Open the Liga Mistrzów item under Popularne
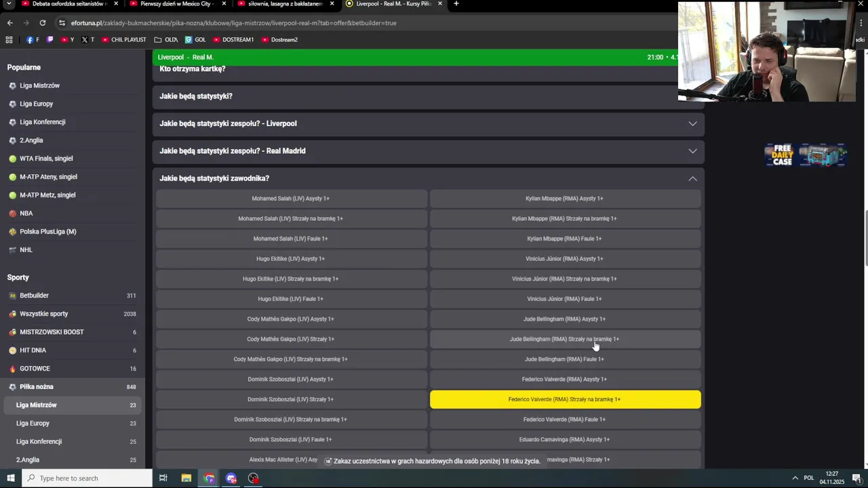Image resolution: width=868 pixels, height=488 pixels. pos(39,85)
